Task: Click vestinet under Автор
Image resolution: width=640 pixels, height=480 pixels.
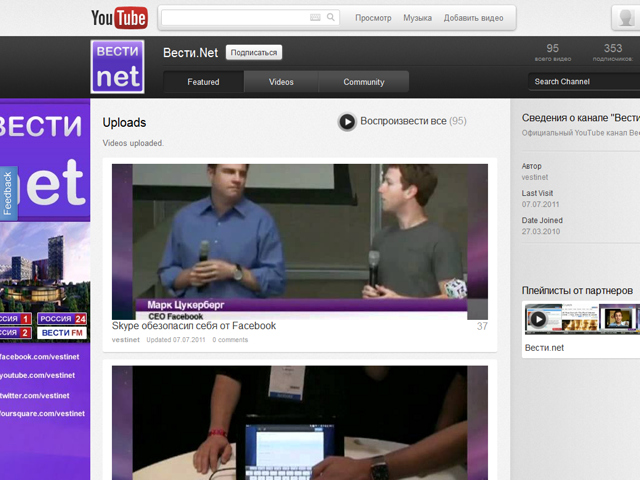Action: [x=535, y=177]
